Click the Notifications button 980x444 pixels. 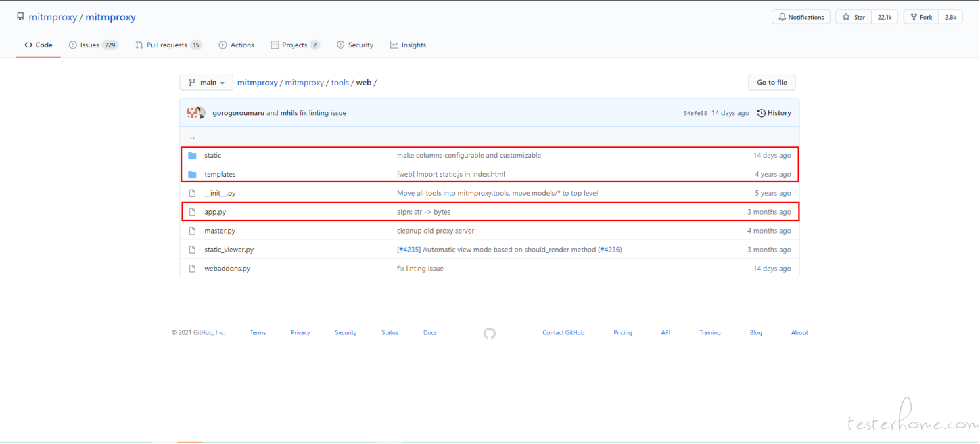[x=801, y=18]
